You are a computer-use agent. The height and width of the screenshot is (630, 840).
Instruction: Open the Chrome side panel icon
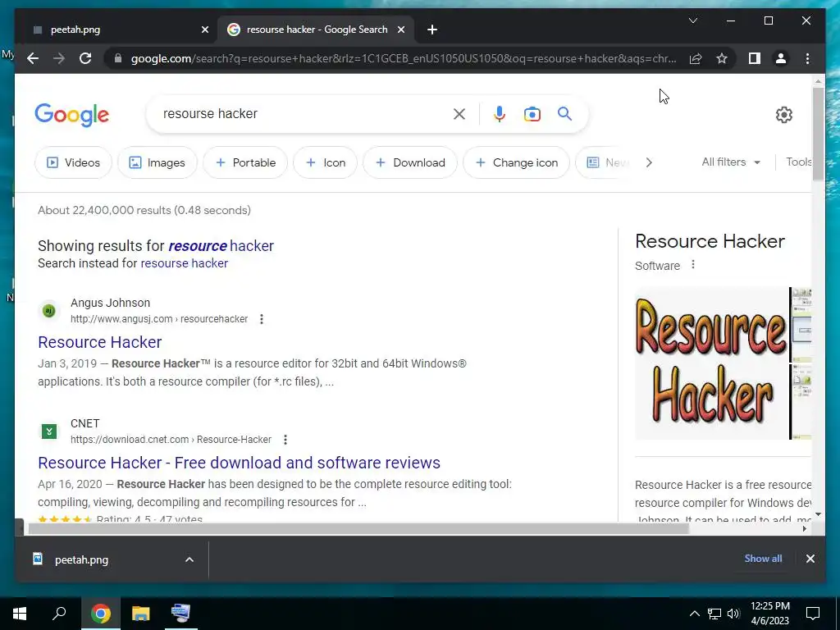click(755, 58)
